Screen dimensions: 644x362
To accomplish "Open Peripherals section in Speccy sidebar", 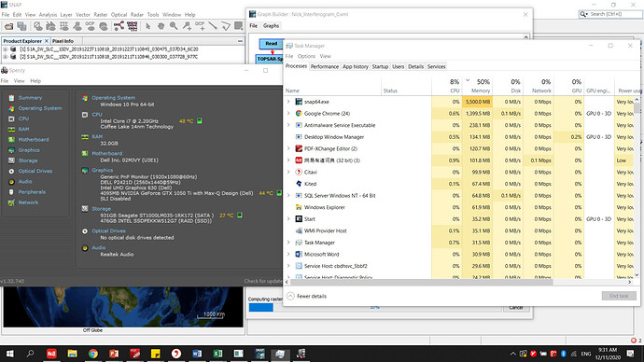I will coord(32,192).
